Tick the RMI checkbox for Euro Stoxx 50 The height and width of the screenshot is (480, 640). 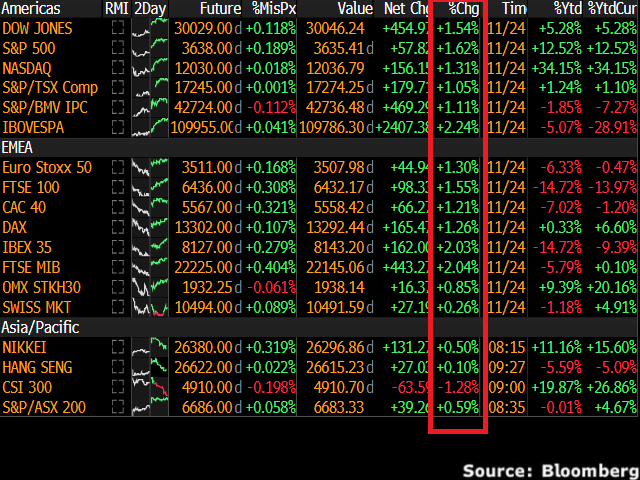118,167
